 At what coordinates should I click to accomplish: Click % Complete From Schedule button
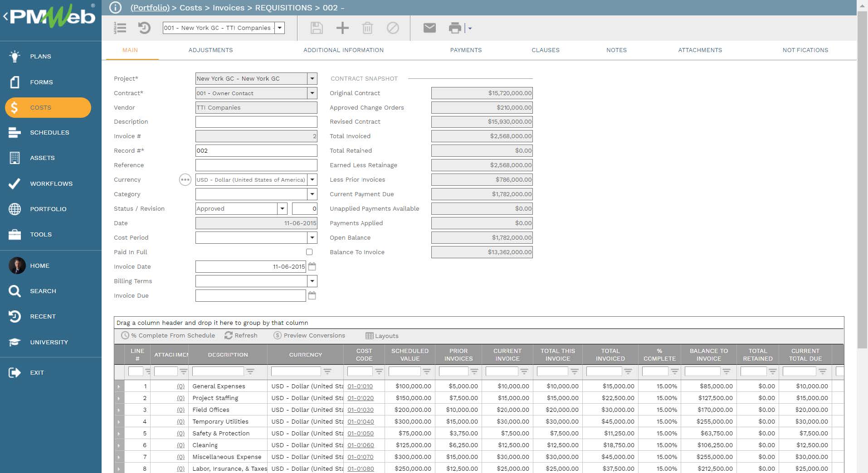click(168, 336)
